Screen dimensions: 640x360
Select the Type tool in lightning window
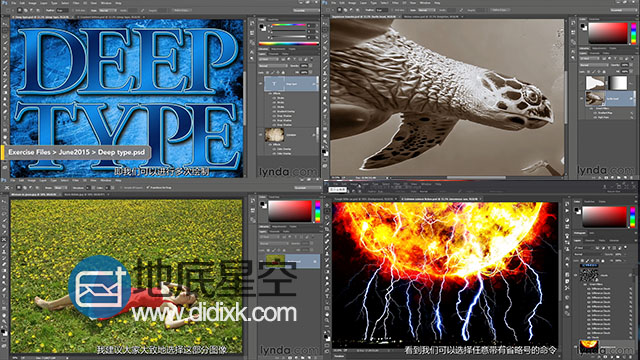click(x=327, y=295)
